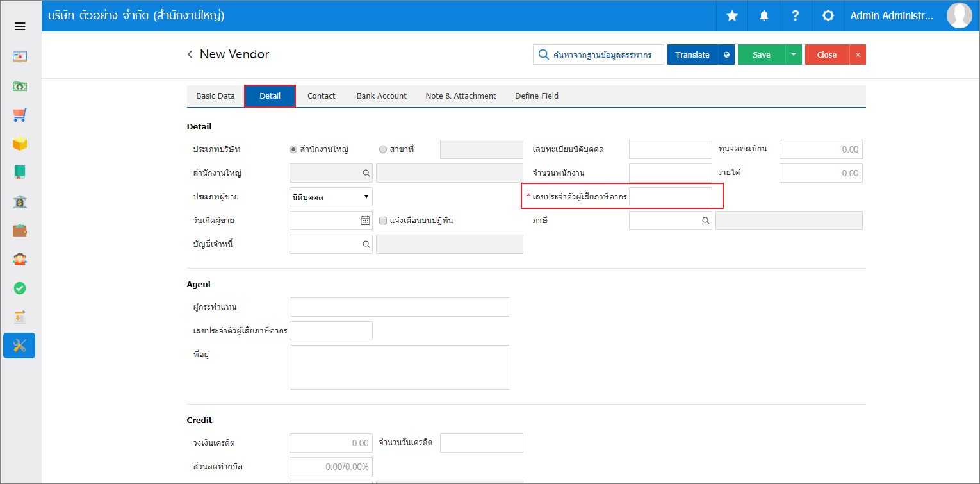Open the ประเภทผู้ขาย dropdown

click(331, 197)
